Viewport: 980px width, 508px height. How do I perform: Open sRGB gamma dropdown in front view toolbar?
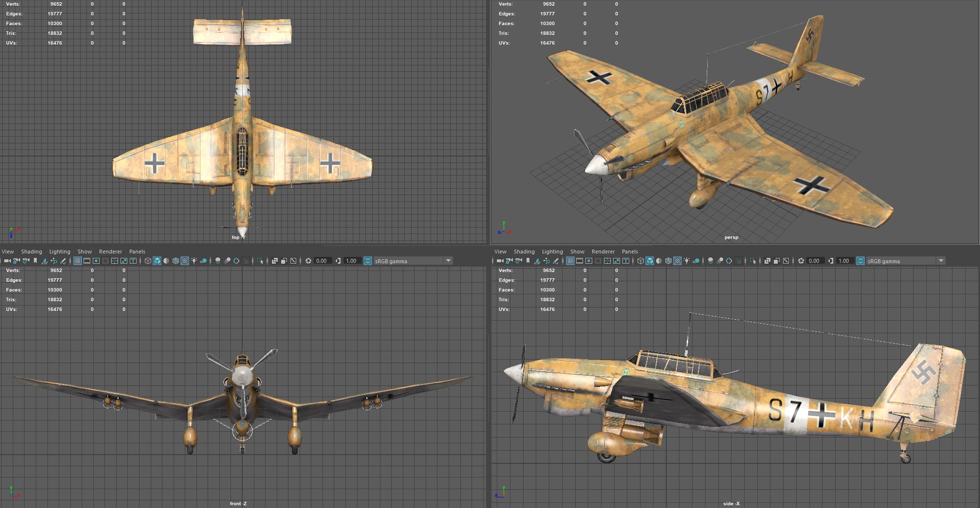tap(412, 261)
